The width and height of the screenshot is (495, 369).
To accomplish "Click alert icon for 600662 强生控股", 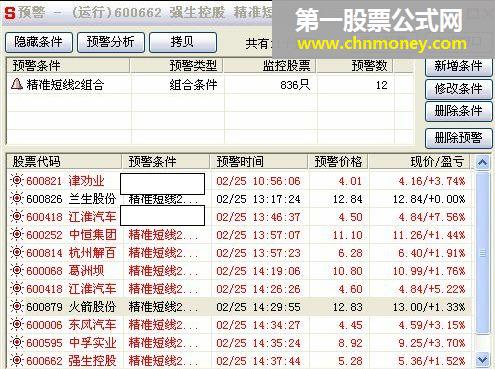I will pos(17,361).
